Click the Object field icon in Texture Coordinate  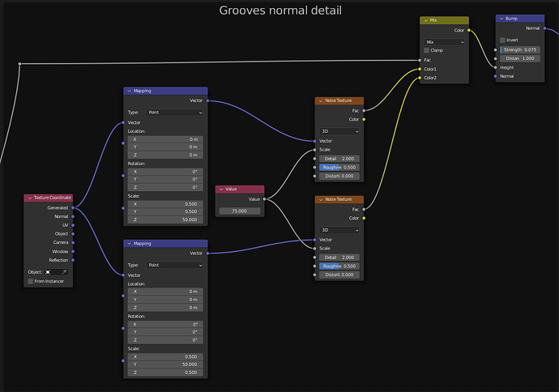48,272
